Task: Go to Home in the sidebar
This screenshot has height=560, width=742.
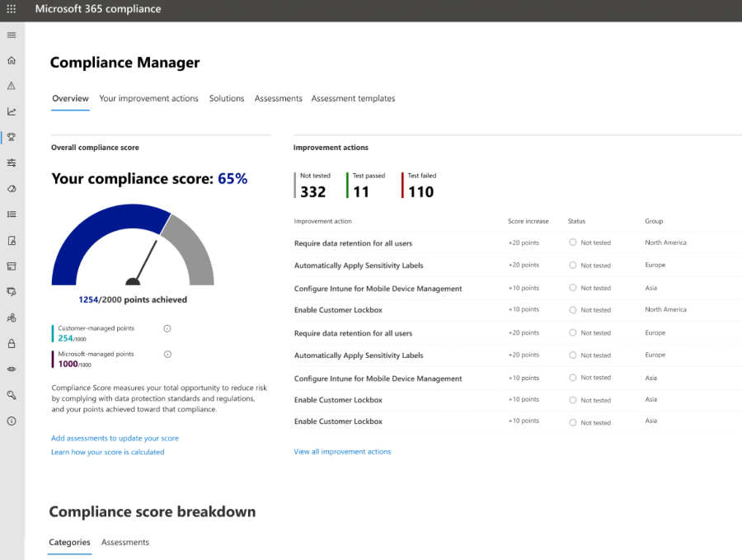Action: point(12,60)
